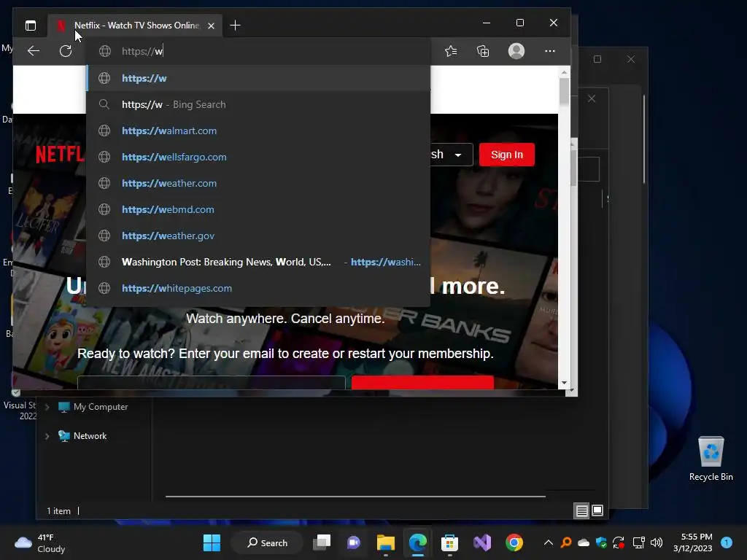Open Edge Settings and more ellipsis menu
747x560 pixels.
click(550, 51)
